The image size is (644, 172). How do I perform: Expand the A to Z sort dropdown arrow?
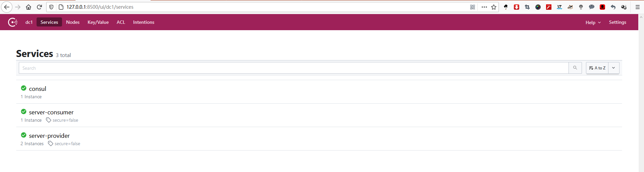613,68
